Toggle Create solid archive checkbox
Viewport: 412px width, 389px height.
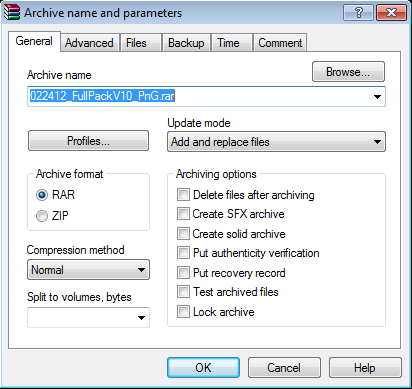183,234
